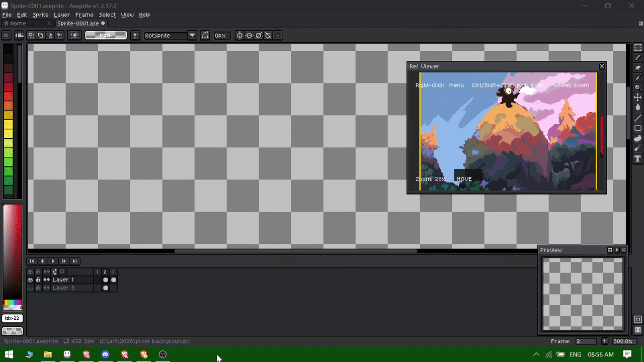Screen dimensions: 644x362
Task: Click the MOVE button in Ref Viewer
Action: [464, 179]
